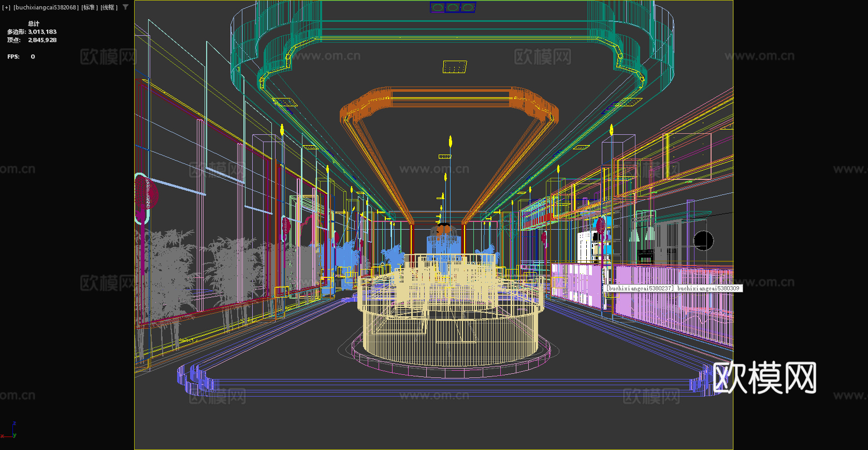Screen dimensions: 868x450
Task: Select the '多边形: 3,013,183' polygon count text
Action: pos(32,32)
